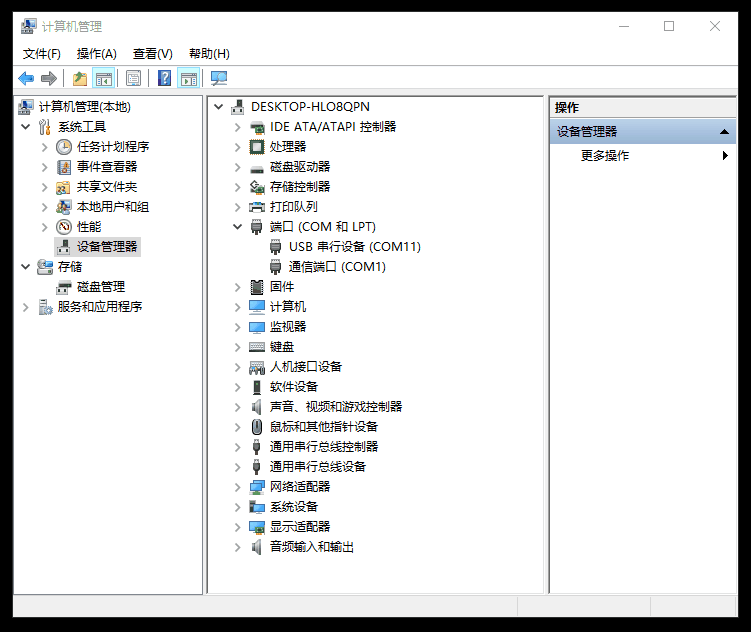Select 通信端口 (COM1)
This screenshot has width=751, height=632.
[337, 267]
